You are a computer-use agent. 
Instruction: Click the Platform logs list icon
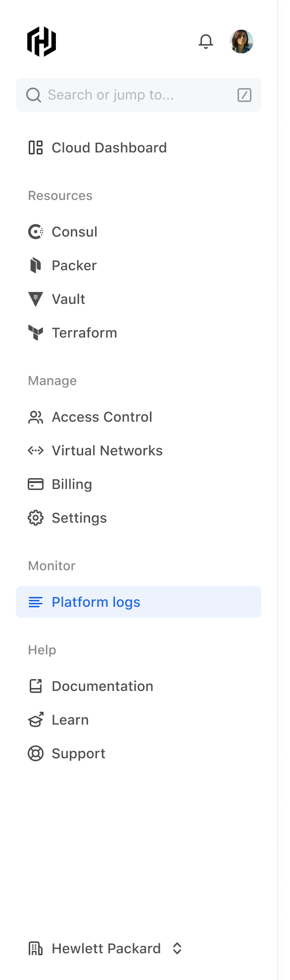click(35, 602)
